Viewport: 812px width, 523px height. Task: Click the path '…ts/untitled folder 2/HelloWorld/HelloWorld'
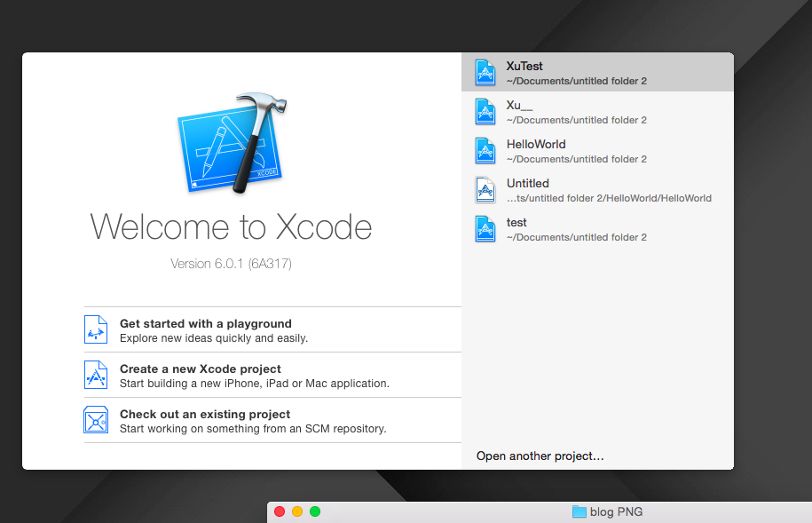[609, 198]
